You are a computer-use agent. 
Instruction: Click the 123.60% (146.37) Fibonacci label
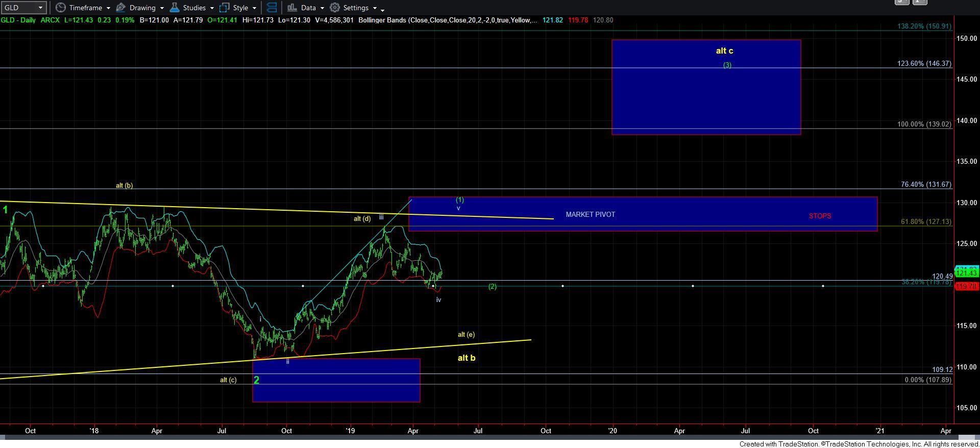pyautogui.click(x=924, y=64)
